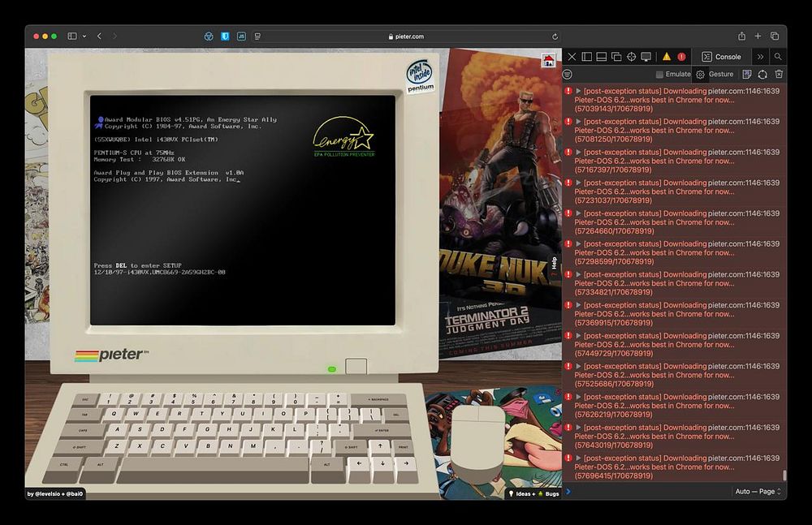
Task: Click the pieter.com address bar
Action: (x=407, y=37)
